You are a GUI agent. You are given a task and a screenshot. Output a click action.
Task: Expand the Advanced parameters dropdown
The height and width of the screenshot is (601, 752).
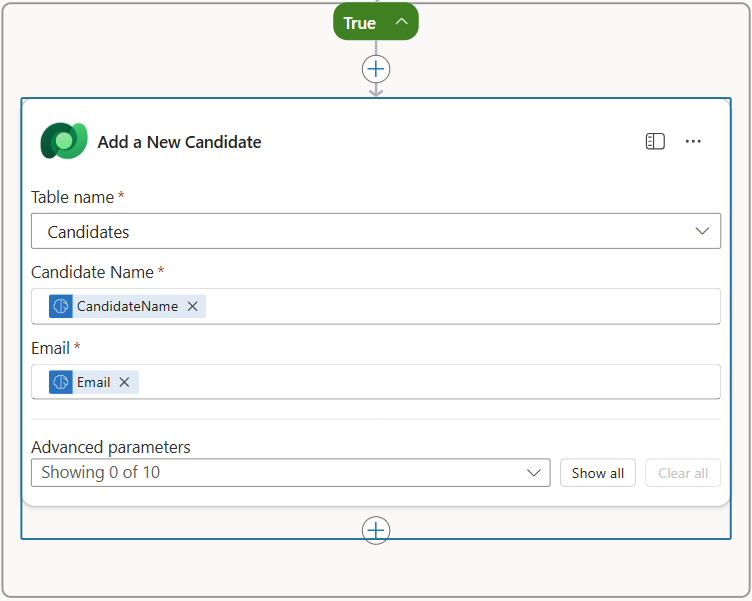point(290,473)
